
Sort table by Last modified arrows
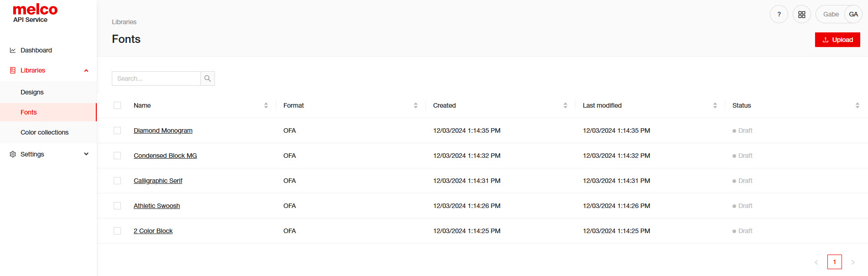pyautogui.click(x=715, y=105)
